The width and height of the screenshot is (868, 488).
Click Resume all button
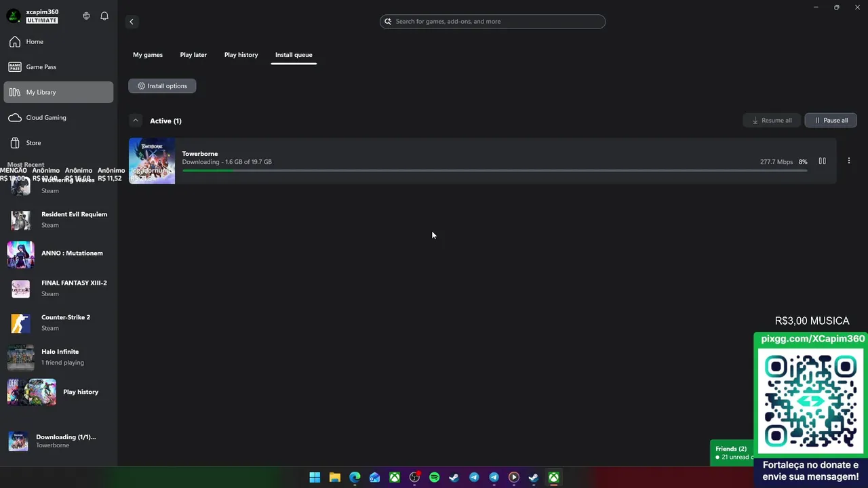pyautogui.click(x=772, y=121)
